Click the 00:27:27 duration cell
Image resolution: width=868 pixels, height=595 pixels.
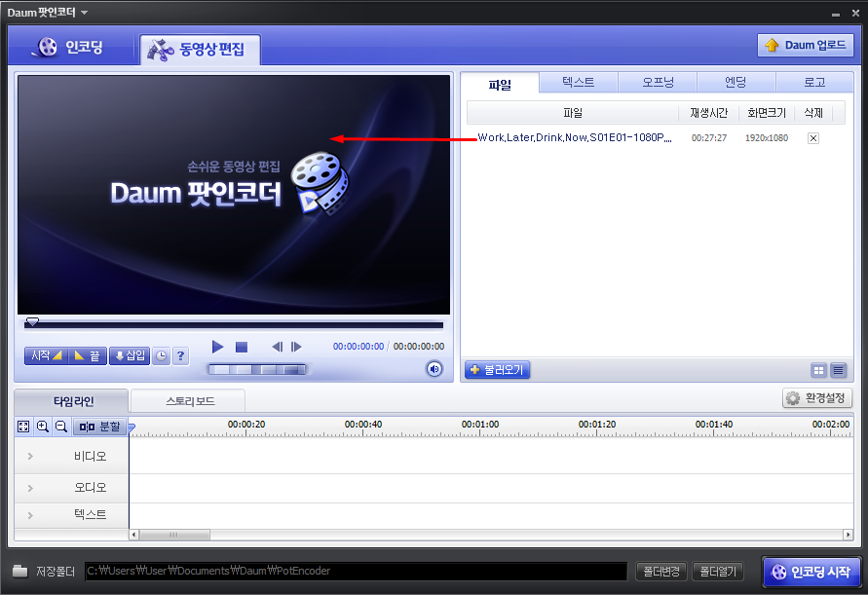709,138
